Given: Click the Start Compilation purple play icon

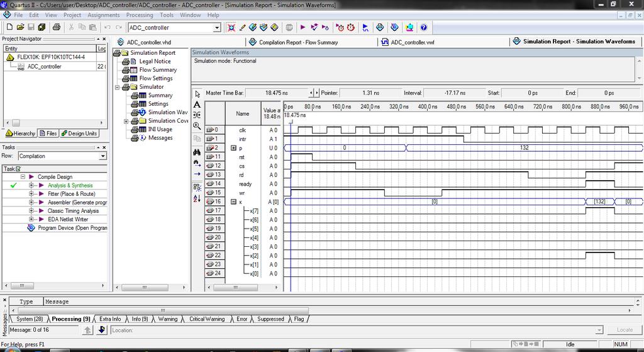Looking at the screenshot, I should 303,27.
